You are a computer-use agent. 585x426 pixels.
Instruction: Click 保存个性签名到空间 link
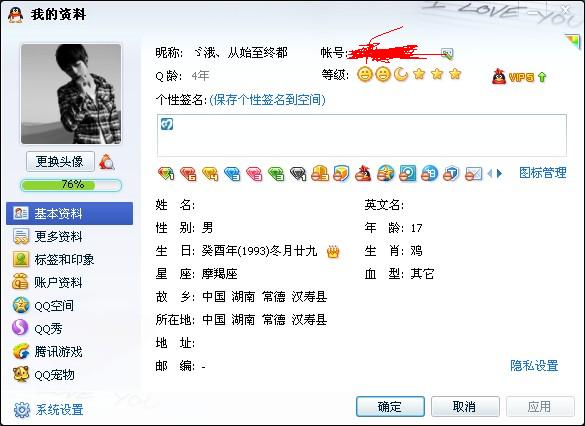(x=268, y=100)
